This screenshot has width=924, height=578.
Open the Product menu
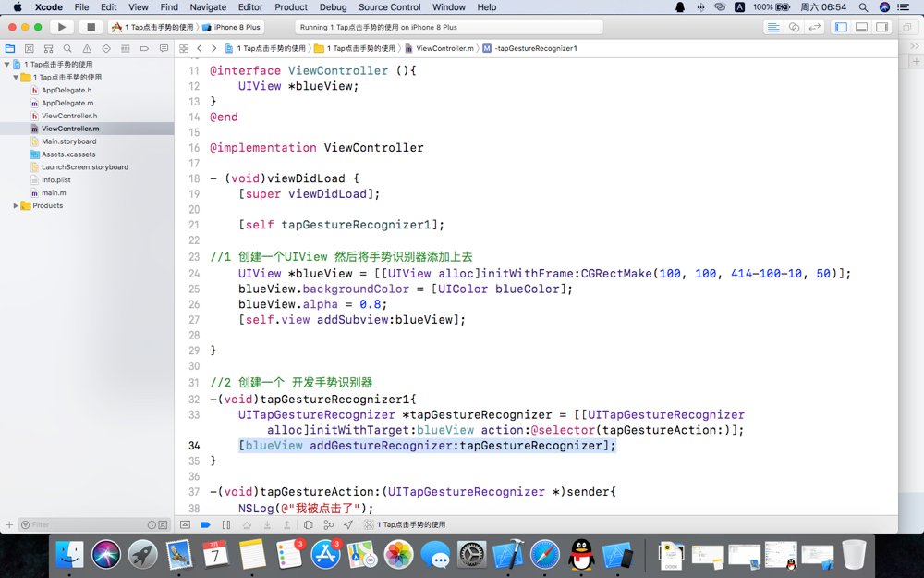pyautogui.click(x=291, y=7)
